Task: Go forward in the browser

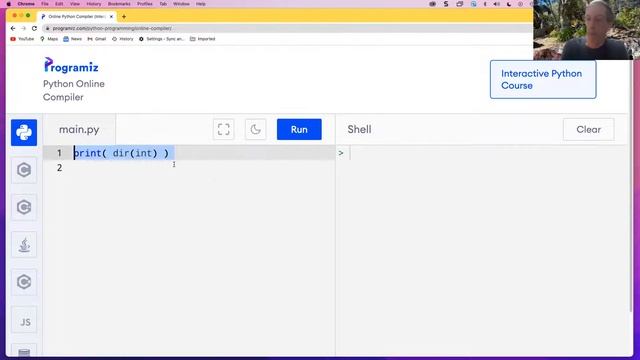Action: (x=24, y=28)
